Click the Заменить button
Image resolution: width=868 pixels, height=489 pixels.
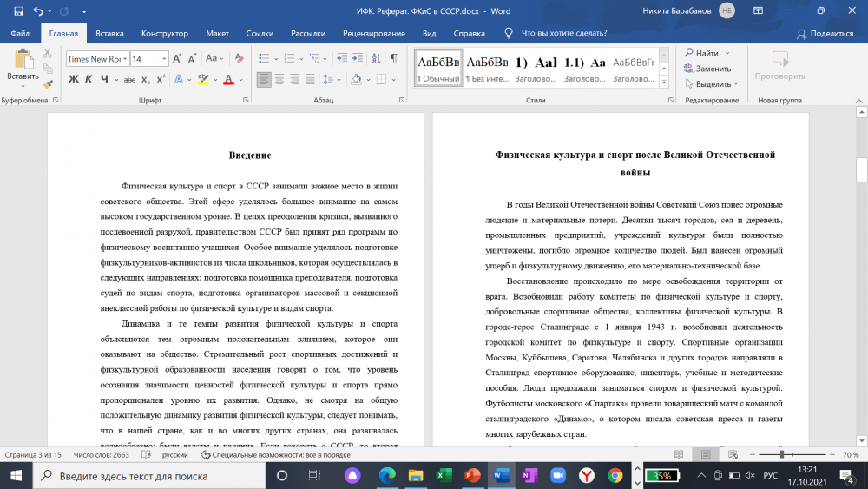click(x=713, y=69)
